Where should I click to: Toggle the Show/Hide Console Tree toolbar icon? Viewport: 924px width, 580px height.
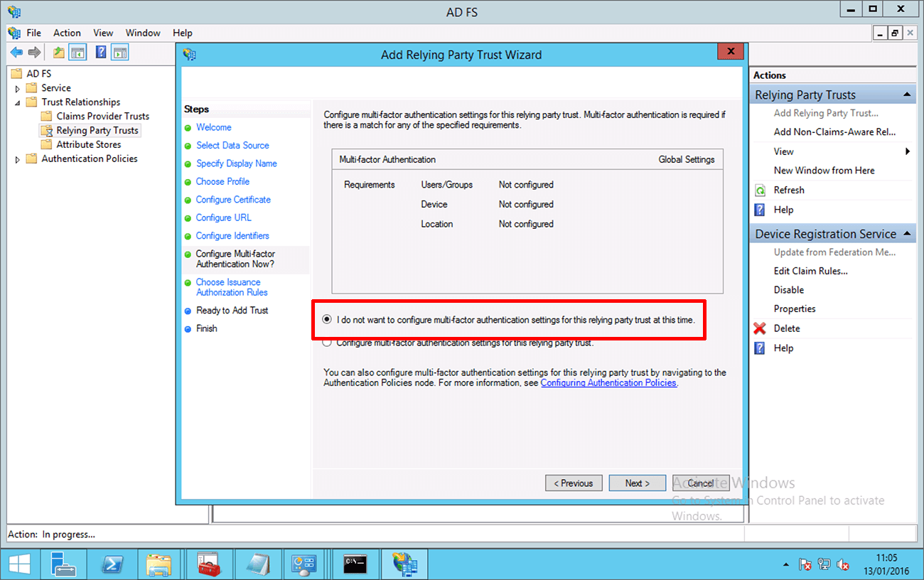coord(77,52)
